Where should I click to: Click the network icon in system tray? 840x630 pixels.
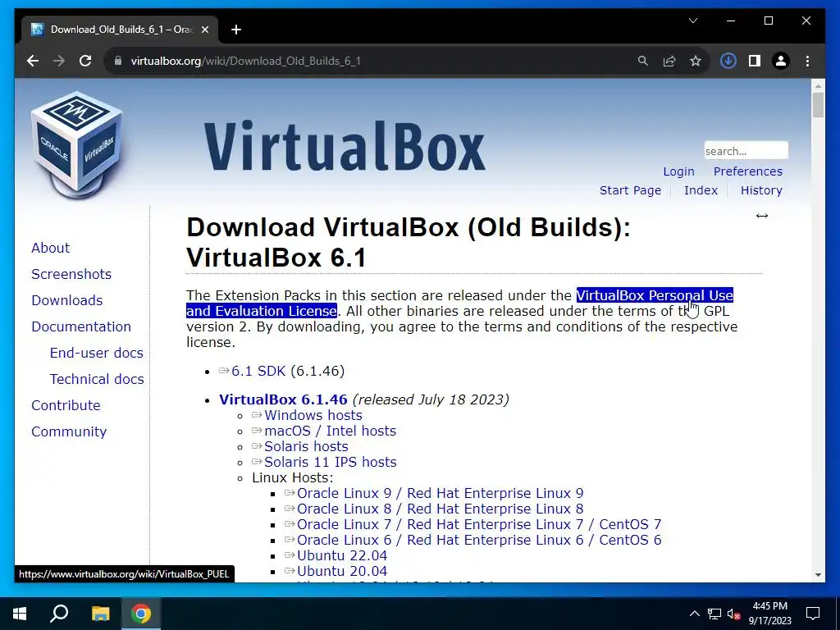point(714,614)
